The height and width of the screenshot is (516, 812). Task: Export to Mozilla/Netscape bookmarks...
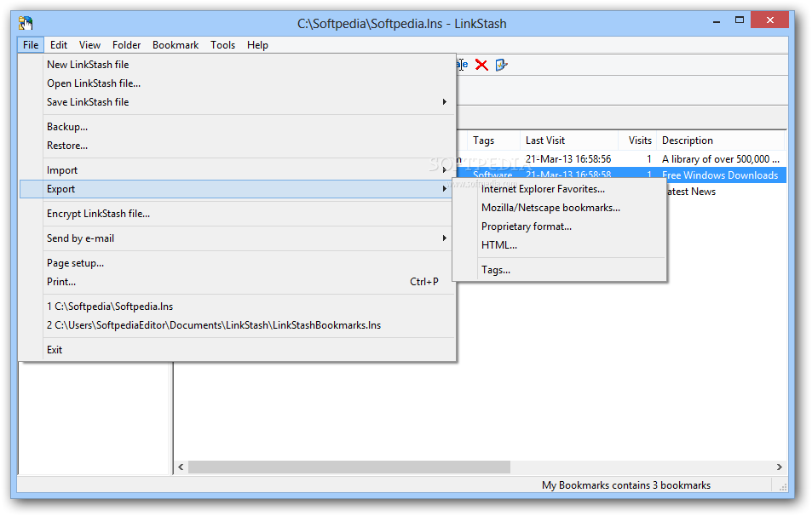559,208
